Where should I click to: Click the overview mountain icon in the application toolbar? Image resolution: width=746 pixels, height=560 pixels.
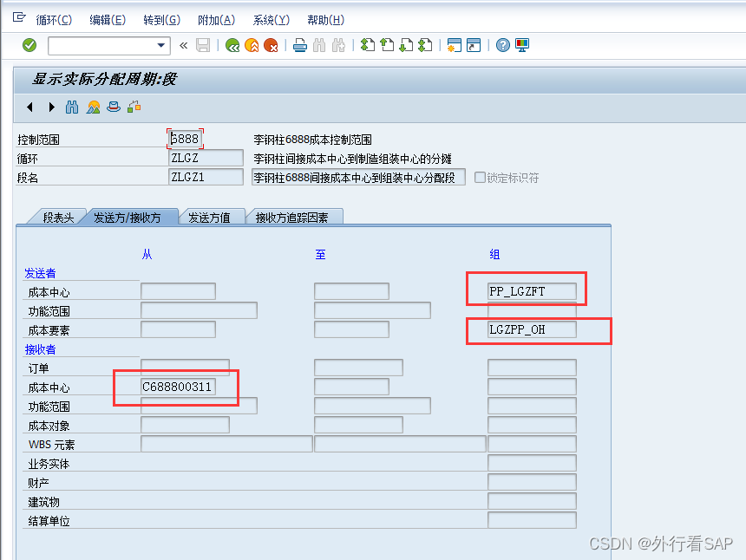pos(94,107)
